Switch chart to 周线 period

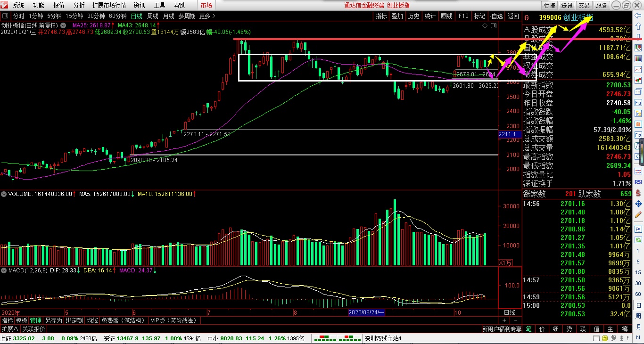click(x=153, y=16)
